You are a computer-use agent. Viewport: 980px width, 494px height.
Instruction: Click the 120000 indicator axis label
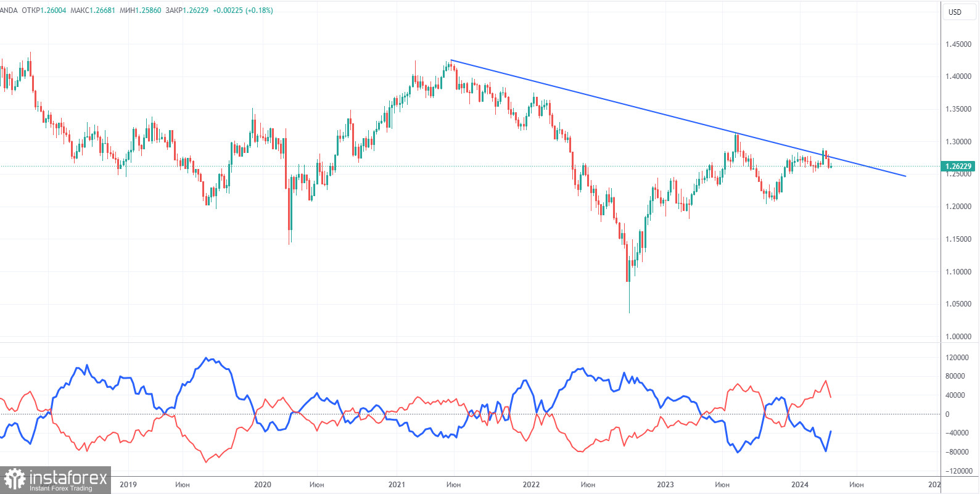point(957,358)
